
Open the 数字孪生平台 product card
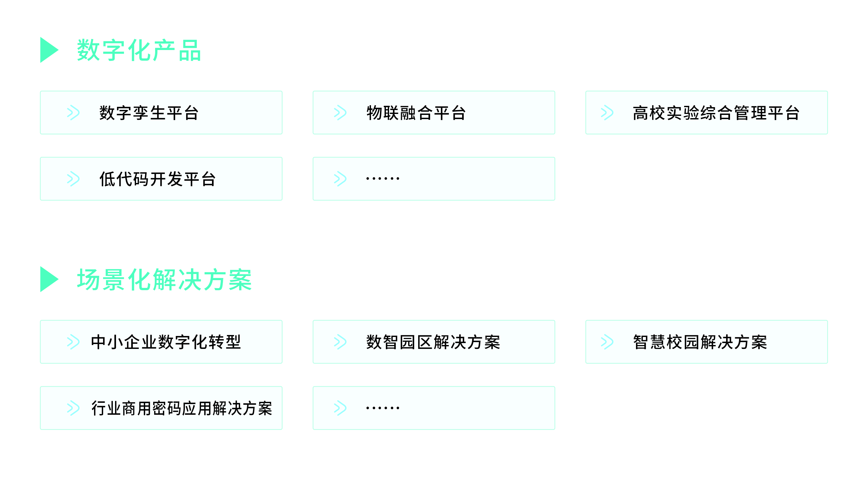[161, 112]
